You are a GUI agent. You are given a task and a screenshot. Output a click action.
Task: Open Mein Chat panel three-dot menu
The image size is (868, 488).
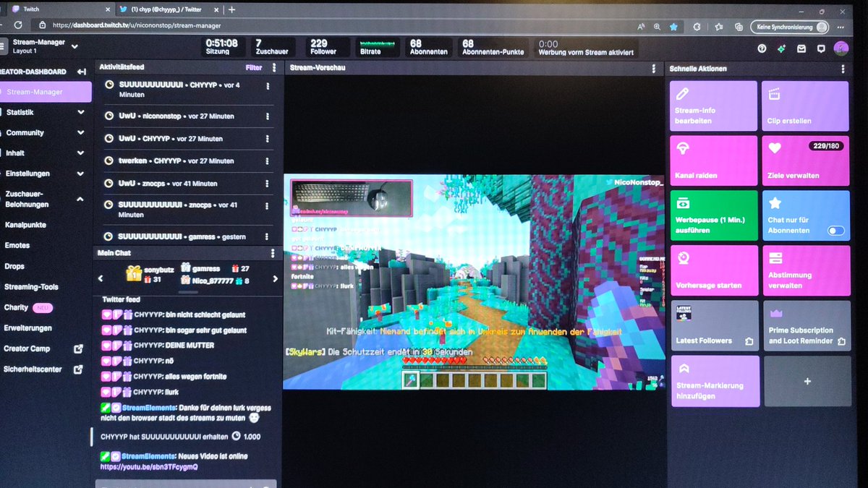[x=272, y=253]
